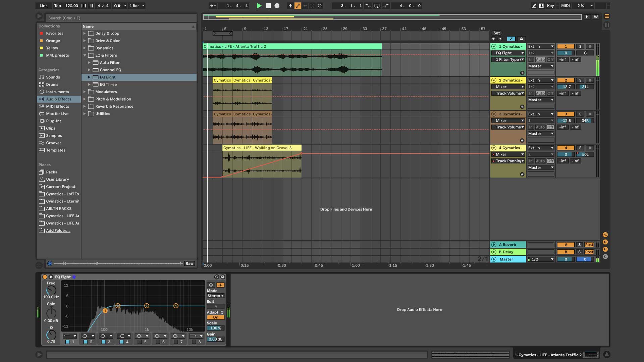Screen dimensions: 644x362
Task: Disable EQ Eight filter band 3
Action: click(104, 342)
